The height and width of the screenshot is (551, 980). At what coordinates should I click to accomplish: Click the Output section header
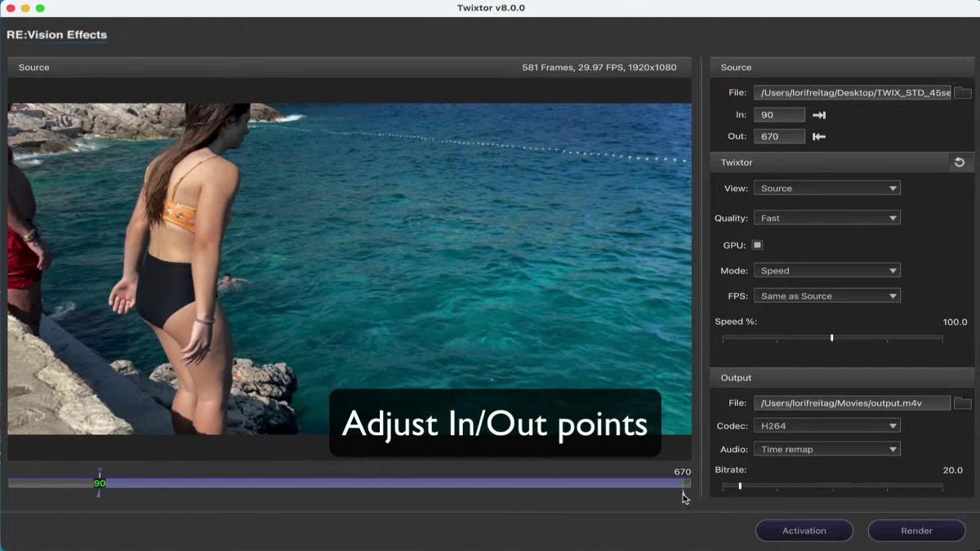pos(840,378)
